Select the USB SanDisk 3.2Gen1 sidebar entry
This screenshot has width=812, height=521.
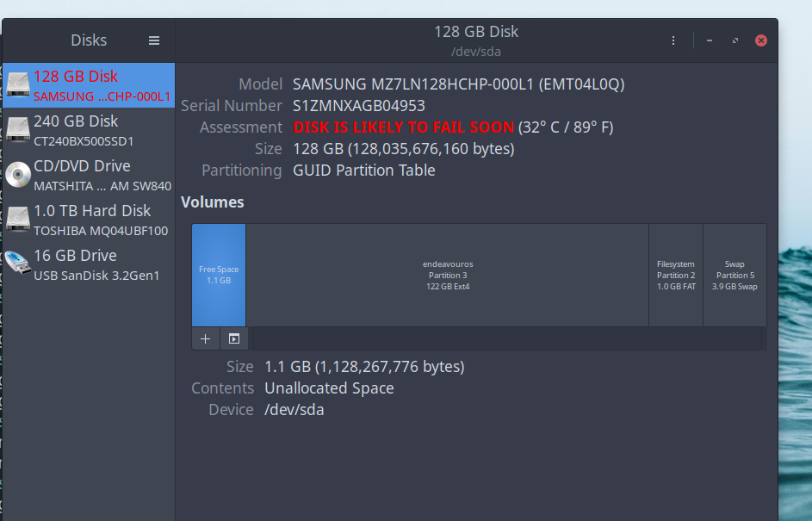(x=96, y=276)
